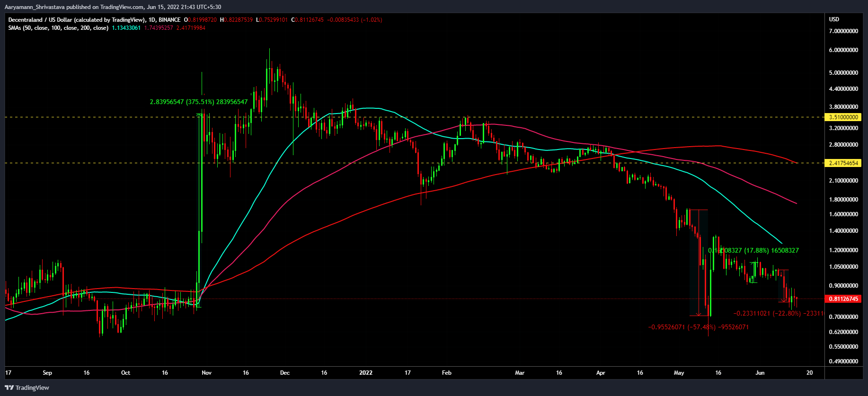Select the 100 SMA value 1.74395257

coord(159,28)
